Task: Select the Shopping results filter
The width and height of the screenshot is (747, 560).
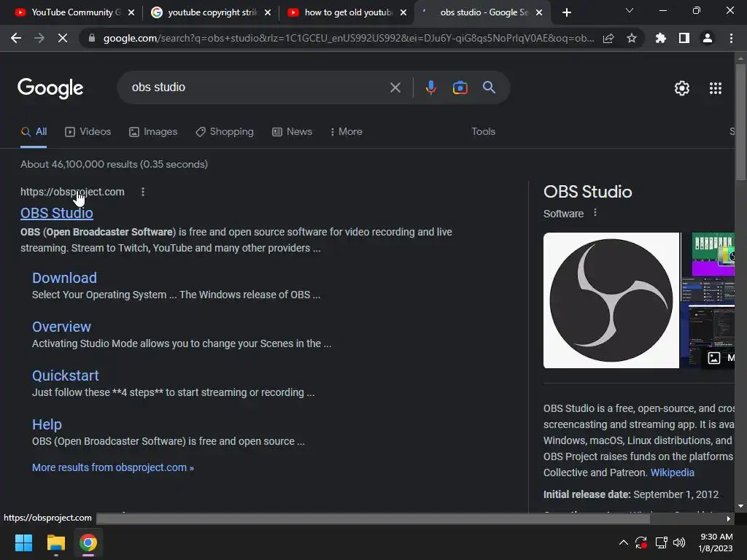Action: pyautogui.click(x=225, y=132)
